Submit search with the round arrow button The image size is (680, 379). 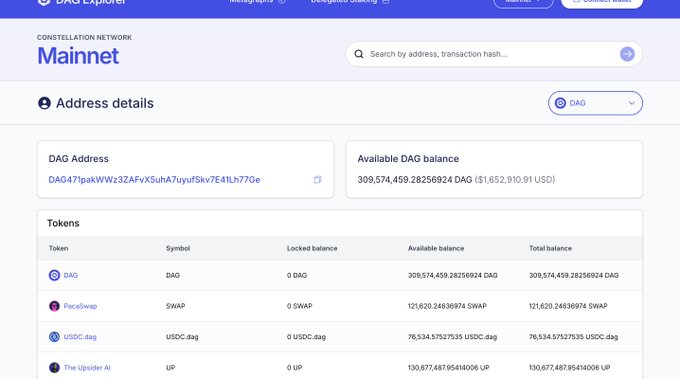tap(627, 54)
